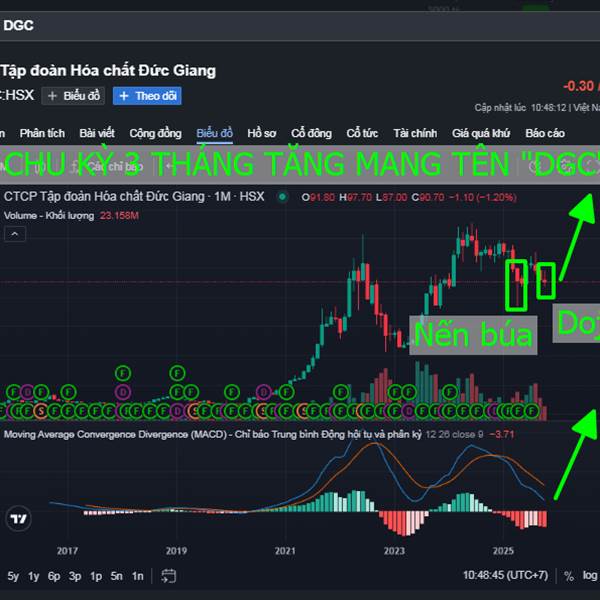Open Giá quá khứ tab
The width and height of the screenshot is (600, 600).
click(x=481, y=133)
